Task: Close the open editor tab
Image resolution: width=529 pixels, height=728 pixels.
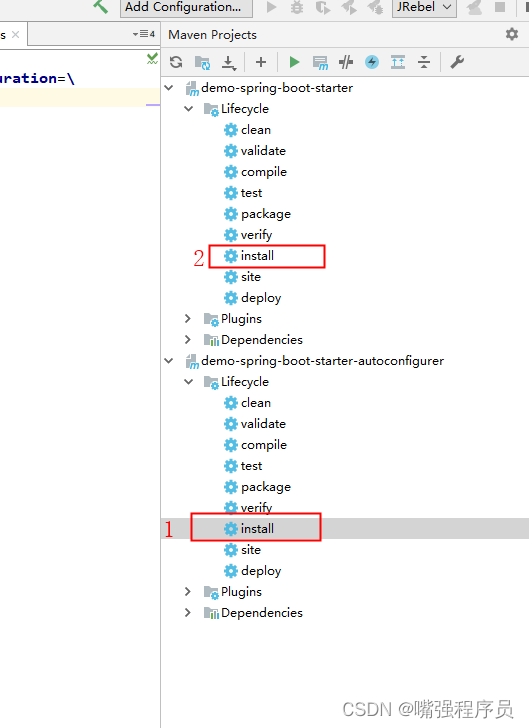Action: pyautogui.click(x=15, y=34)
